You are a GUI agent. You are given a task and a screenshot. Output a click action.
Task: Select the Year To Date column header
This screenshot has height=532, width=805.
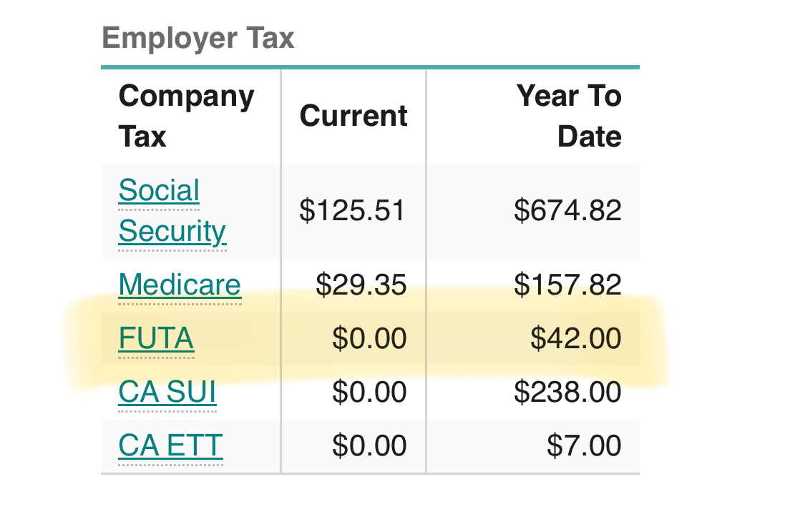(569, 116)
